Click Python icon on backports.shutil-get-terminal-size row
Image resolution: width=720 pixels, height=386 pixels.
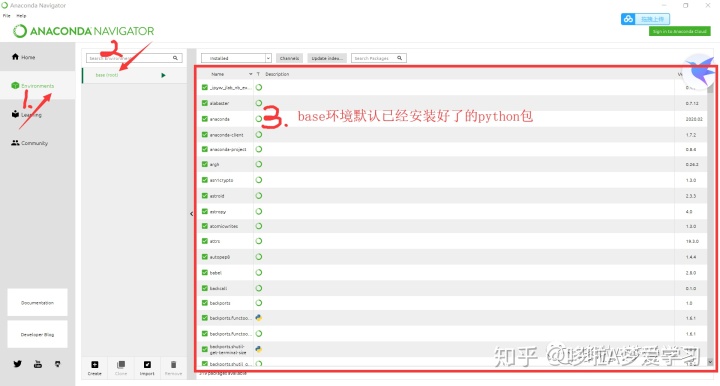coord(259,349)
